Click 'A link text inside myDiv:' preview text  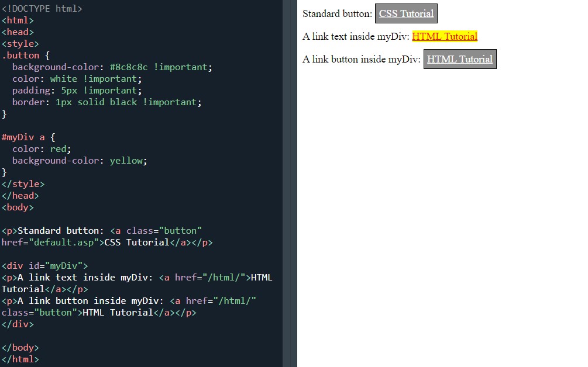[356, 36]
